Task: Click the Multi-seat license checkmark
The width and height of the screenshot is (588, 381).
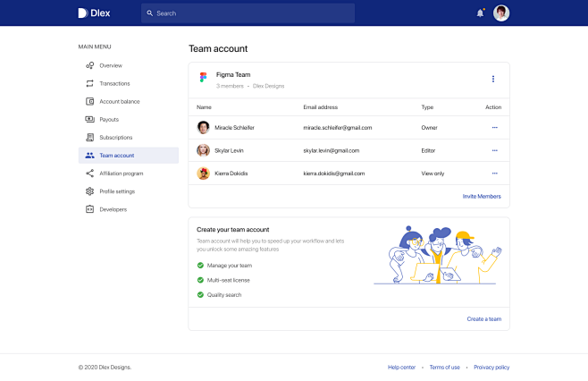Action: 200,280
